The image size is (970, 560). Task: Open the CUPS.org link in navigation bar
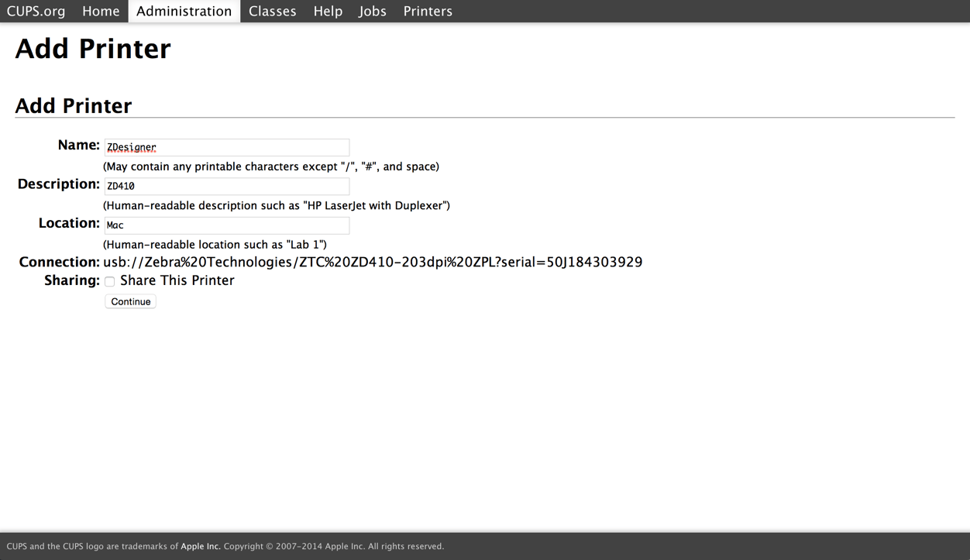36,11
